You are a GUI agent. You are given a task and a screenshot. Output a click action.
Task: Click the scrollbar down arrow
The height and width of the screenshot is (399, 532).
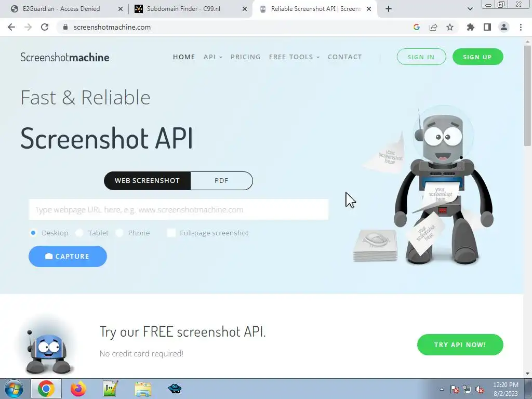click(528, 374)
